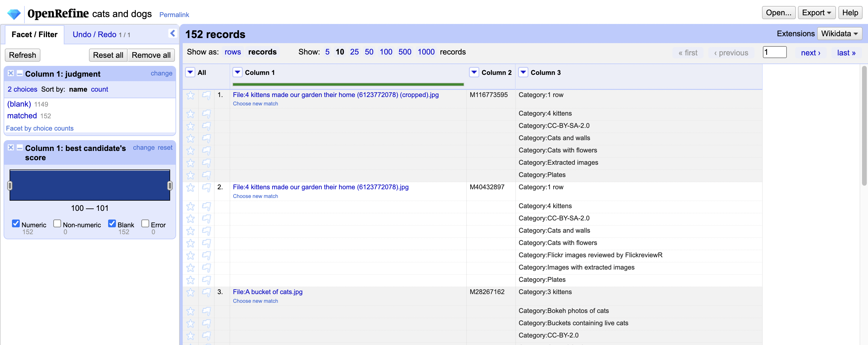Screen dimensions: 868x345
Task: Star record 3, A bucket of cats
Action: point(190,292)
